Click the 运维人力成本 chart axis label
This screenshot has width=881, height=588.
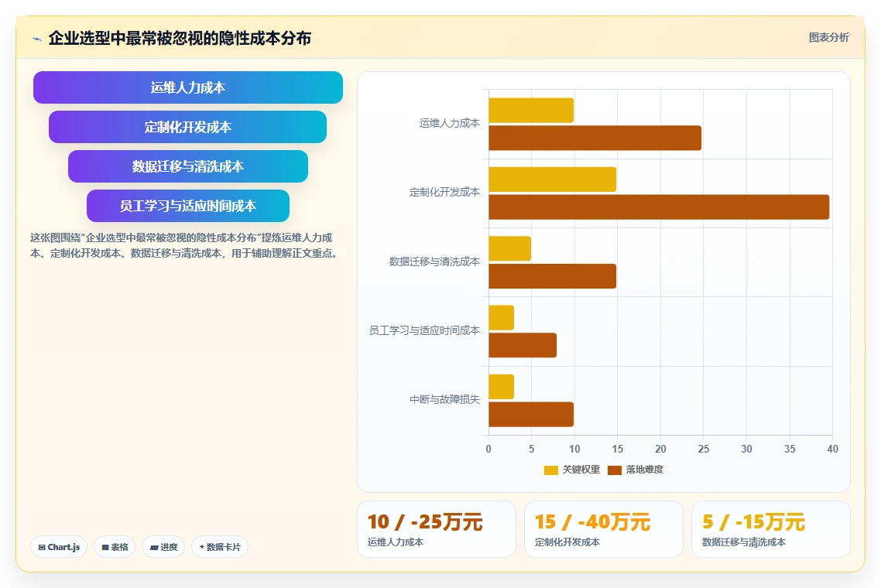coord(450,123)
